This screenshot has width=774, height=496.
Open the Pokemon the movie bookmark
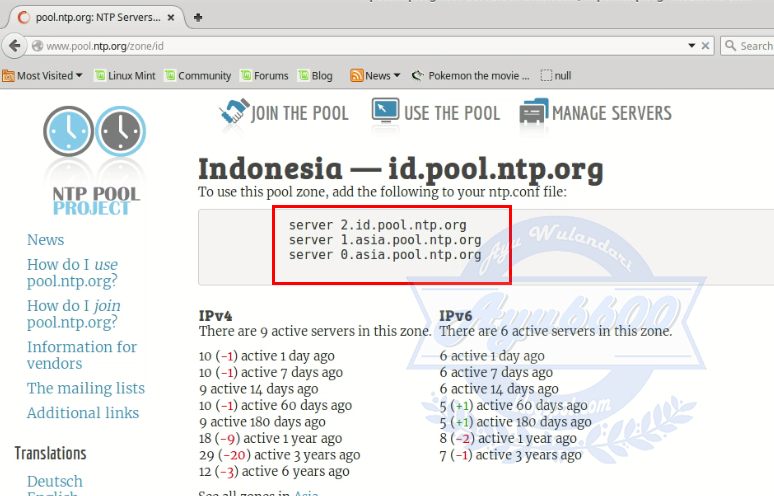pos(470,76)
